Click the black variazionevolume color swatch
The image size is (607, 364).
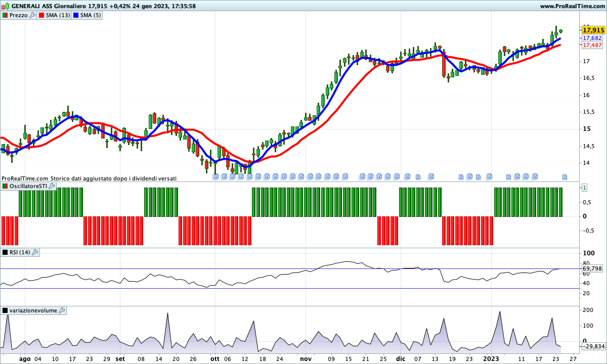point(5,310)
